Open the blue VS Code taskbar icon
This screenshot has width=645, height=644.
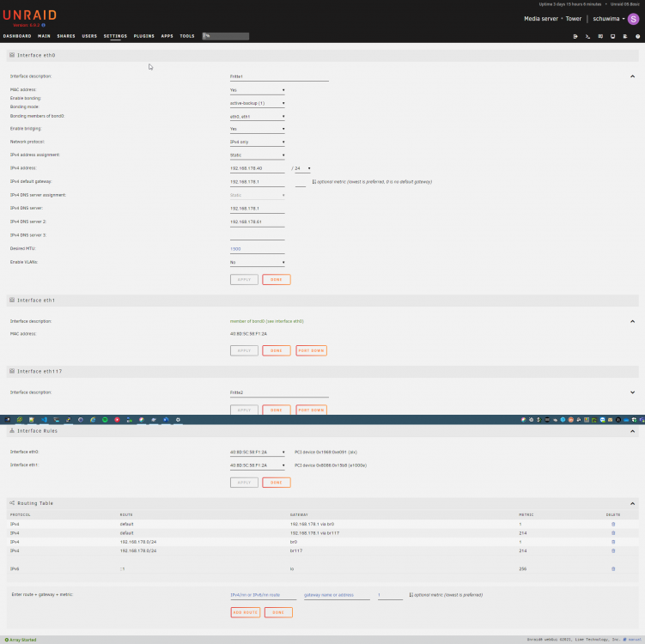click(44, 420)
